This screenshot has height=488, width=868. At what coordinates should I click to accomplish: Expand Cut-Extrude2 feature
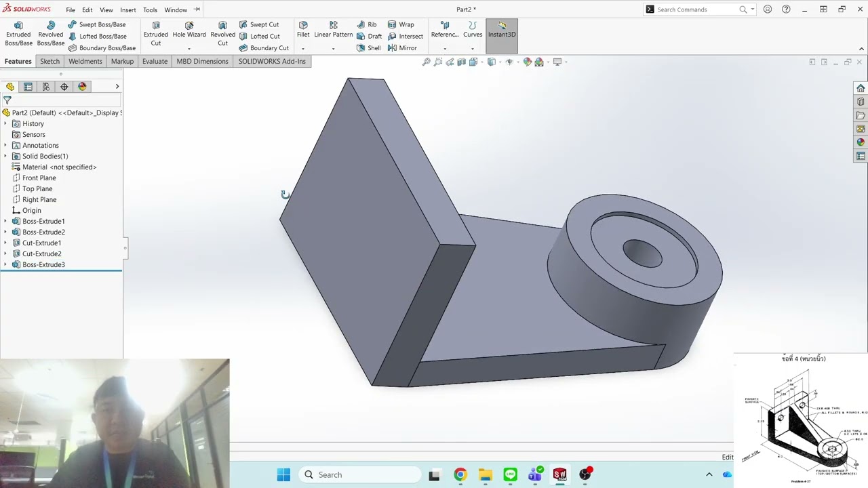pyautogui.click(x=5, y=254)
